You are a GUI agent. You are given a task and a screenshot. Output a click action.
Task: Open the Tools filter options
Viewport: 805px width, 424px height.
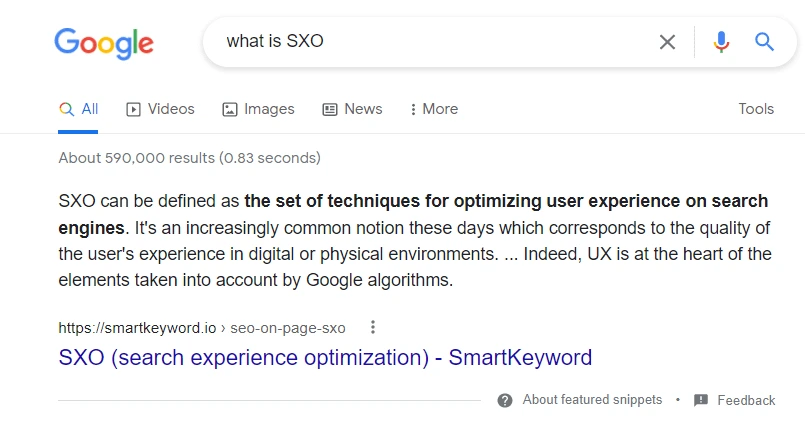756,109
